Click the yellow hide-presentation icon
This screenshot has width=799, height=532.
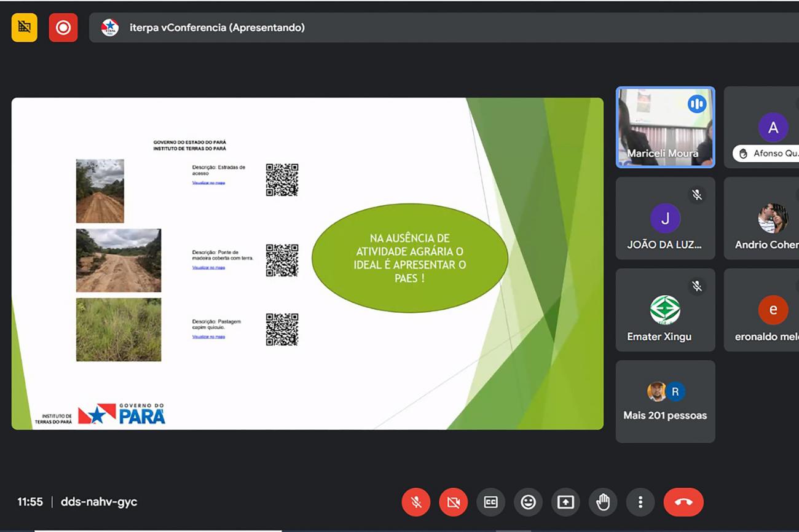pos(25,28)
